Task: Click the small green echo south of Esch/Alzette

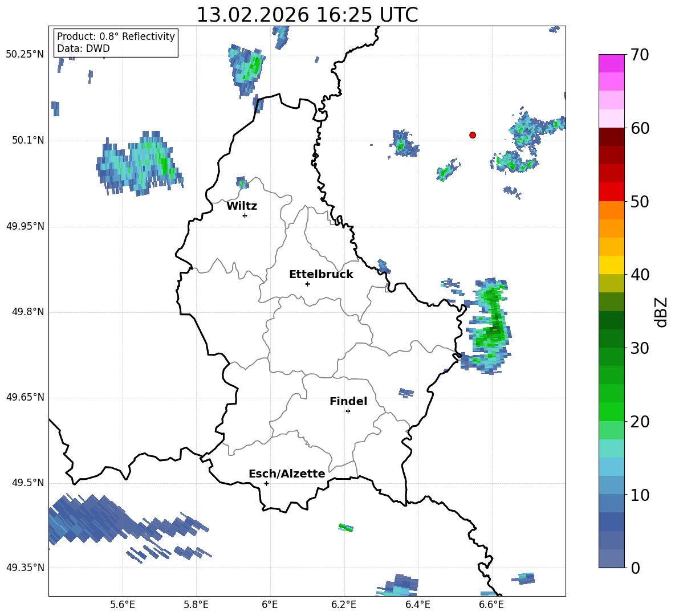Action: pos(345,527)
